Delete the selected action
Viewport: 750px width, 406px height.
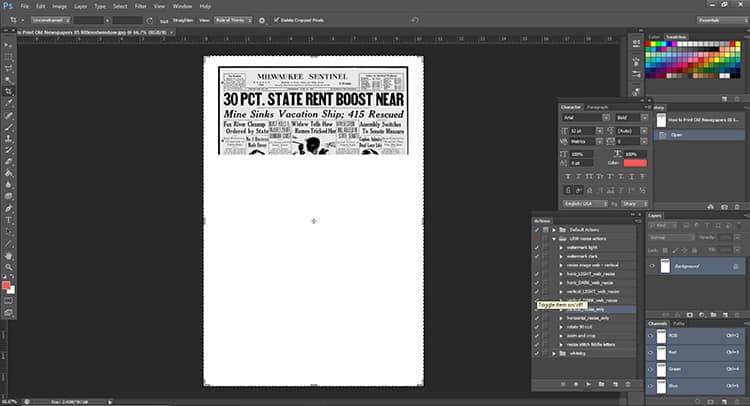coord(628,384)
